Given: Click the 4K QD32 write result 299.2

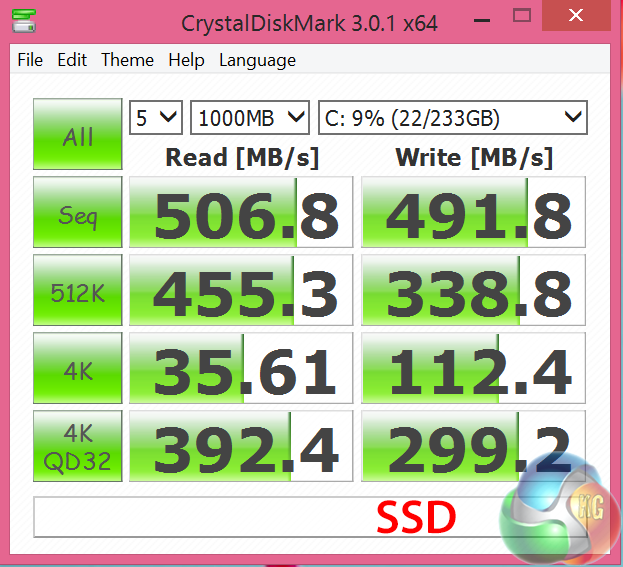Looking at the screenshot, I should 473,446.
